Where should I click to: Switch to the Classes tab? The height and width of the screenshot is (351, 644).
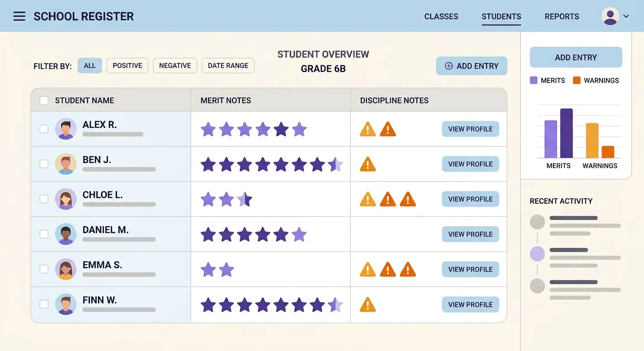click(x=441, y=16)
